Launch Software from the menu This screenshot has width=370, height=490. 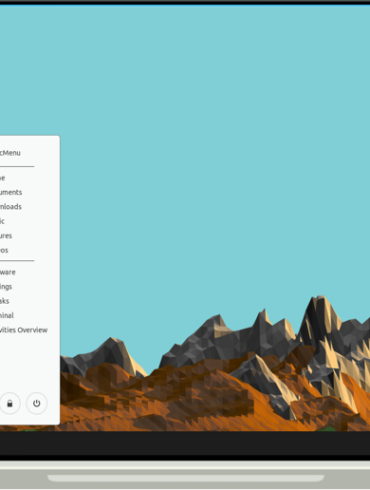(8, 272)
